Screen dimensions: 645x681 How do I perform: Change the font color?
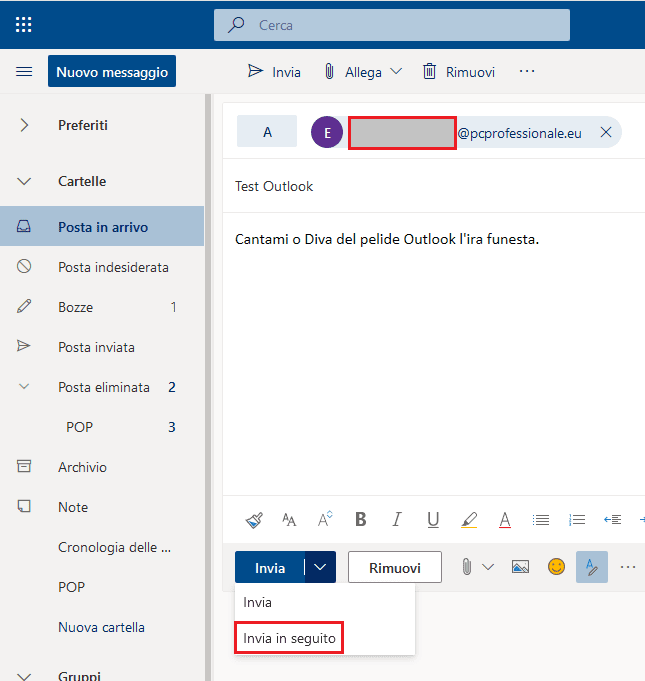point(505,520)
